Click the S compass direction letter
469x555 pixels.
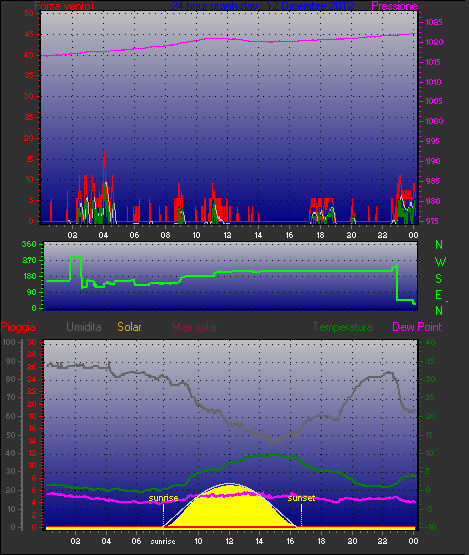[x=439, y=279]
